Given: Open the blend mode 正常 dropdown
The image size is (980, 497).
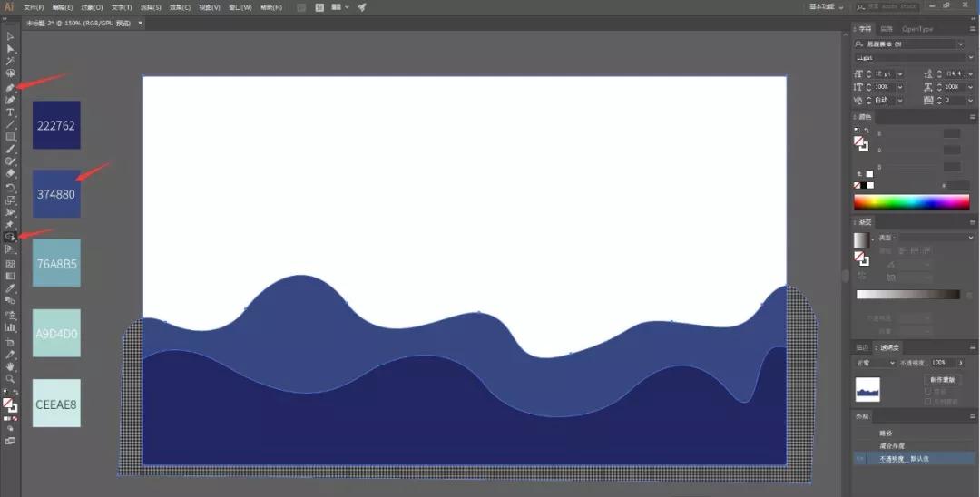Looking at the screenshot, I should click(876, 362).
